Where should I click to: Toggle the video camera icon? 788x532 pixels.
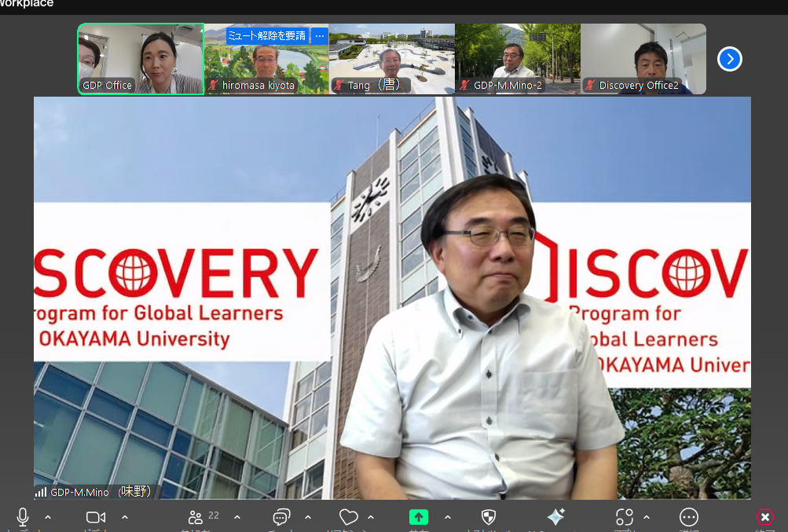point(96,517)
